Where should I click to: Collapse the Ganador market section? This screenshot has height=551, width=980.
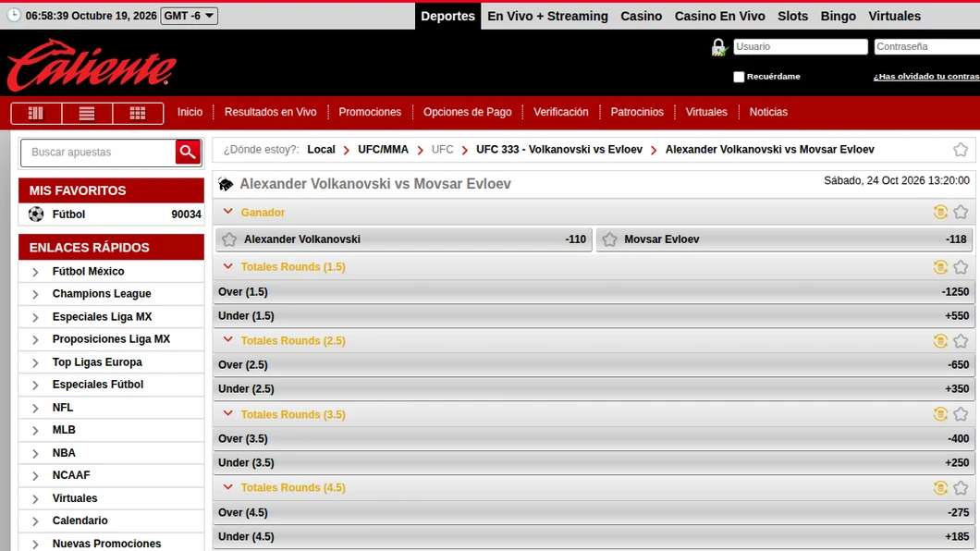(x=228, y=212)
